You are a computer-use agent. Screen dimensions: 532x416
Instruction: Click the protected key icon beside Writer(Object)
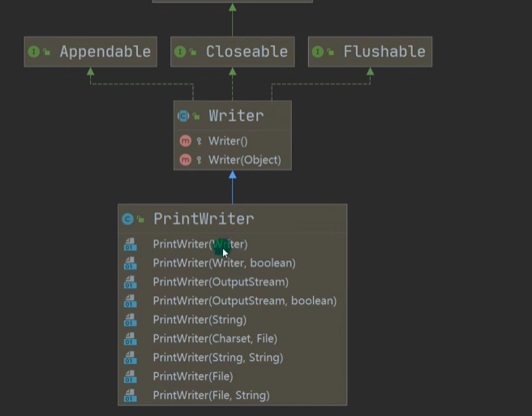pos(199,160)
